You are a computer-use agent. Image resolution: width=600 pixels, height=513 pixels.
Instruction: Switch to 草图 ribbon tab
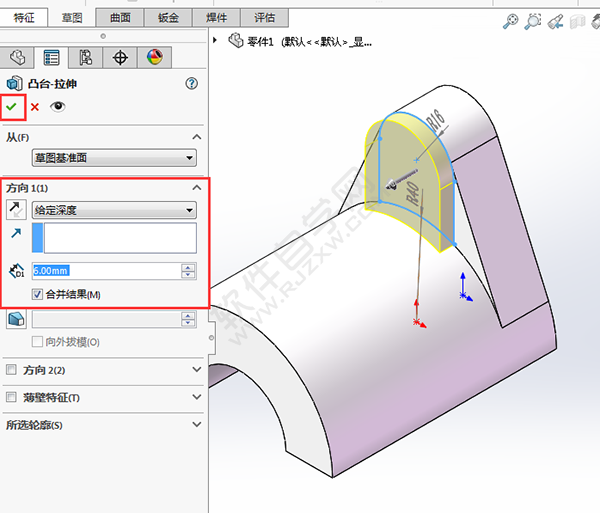click(72, 18)
